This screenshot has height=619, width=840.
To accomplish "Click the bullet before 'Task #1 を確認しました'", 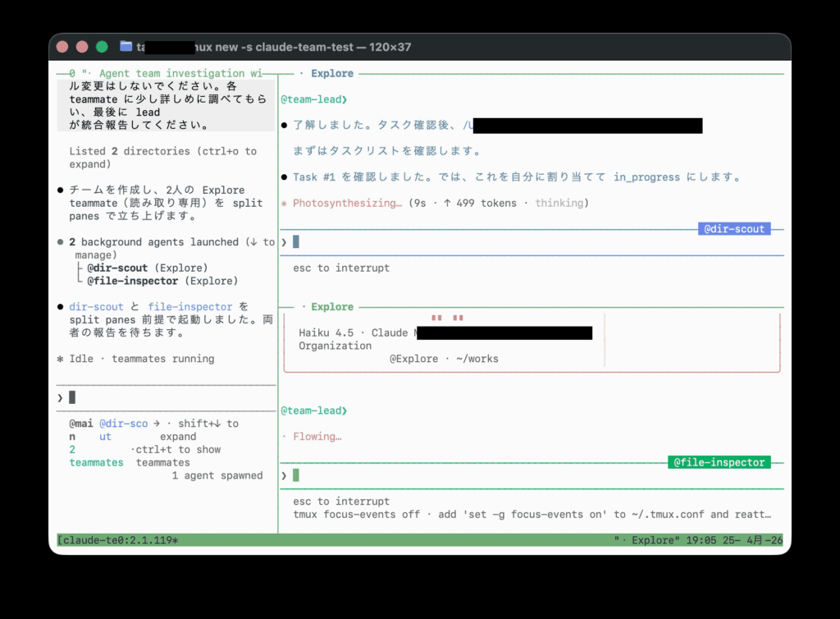I will pyautogui.click(x=284, y=177).
